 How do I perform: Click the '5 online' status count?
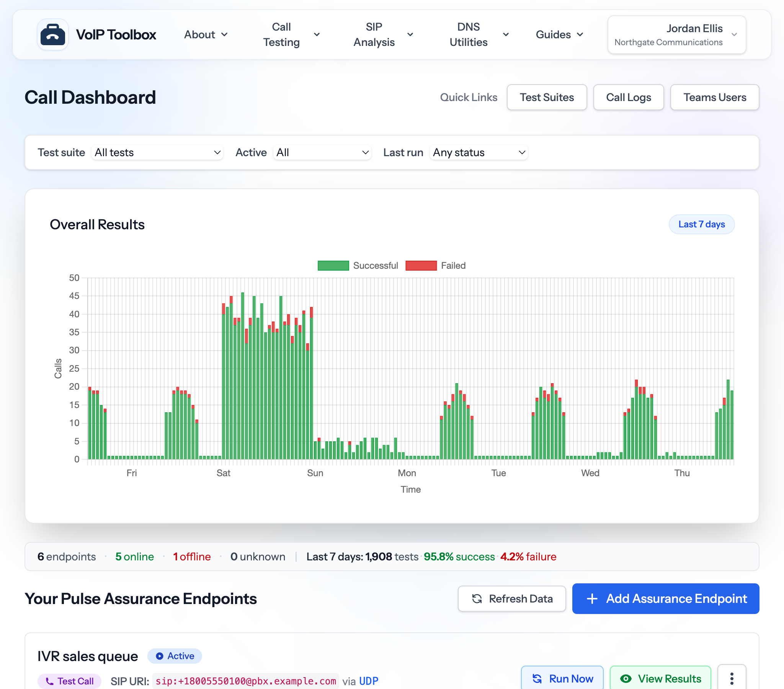coord(134,557)
